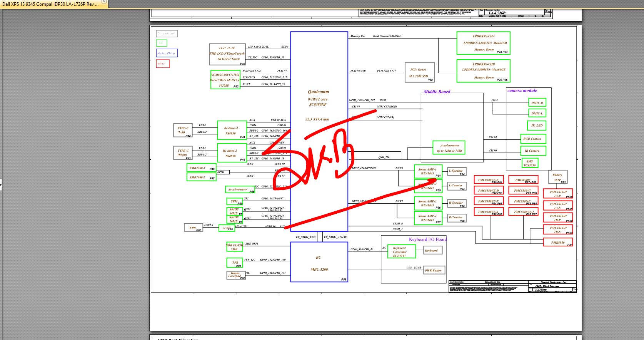
Task: Close the Dell XPS 13 9345 tab
Action: 103,2
